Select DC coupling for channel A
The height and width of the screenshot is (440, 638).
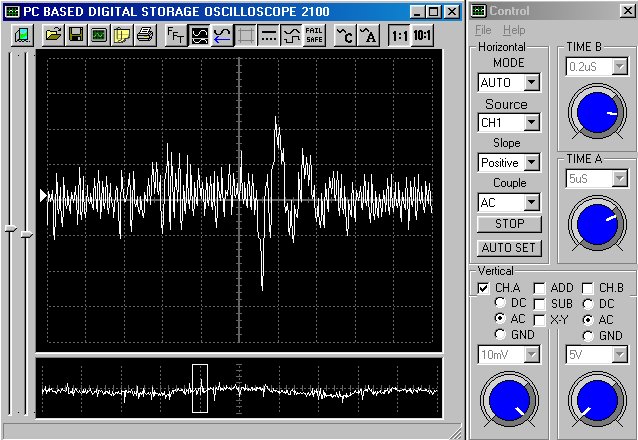pyautogui.click(x=501, y=303)
